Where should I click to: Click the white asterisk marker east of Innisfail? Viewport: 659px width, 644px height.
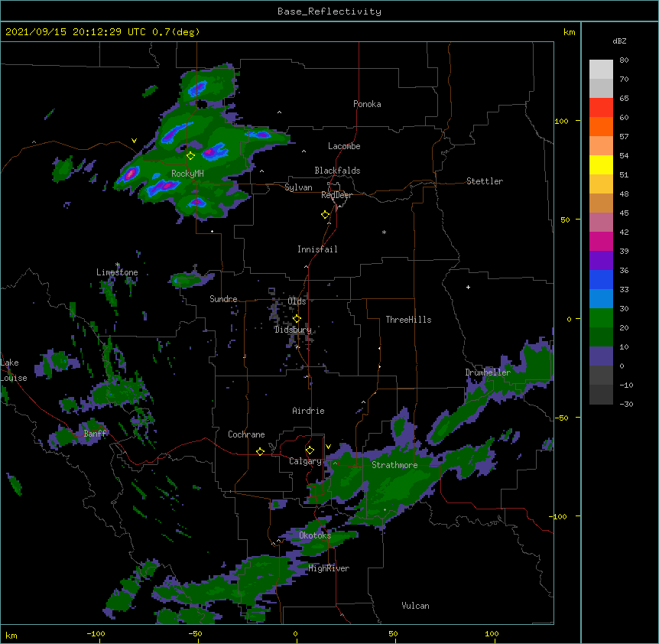(384, 232)
